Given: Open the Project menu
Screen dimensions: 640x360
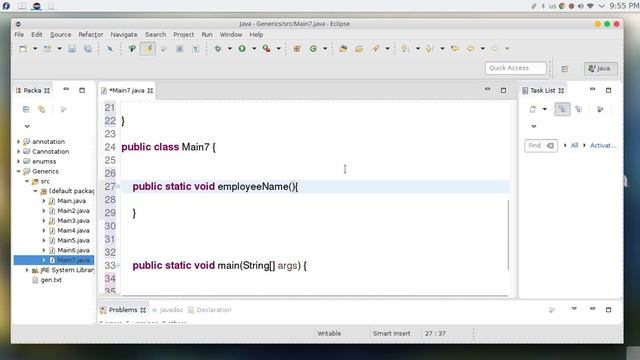Looking at the screenshot, I should point(184,35).
